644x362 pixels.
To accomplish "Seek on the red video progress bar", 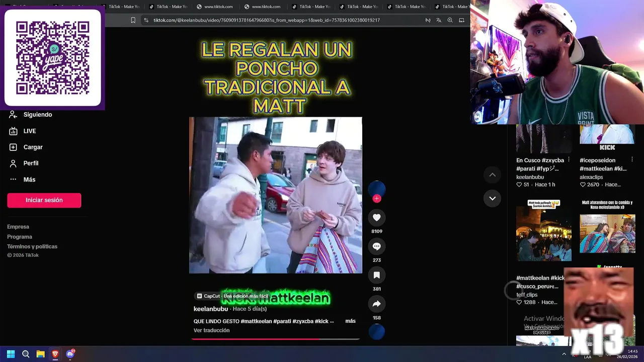I will (275, 339).
